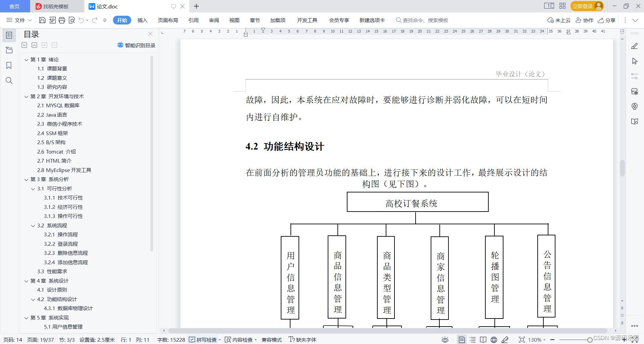644x344 pixels.
Task: Close the 目录 panel
Action: tap(150, 34)
